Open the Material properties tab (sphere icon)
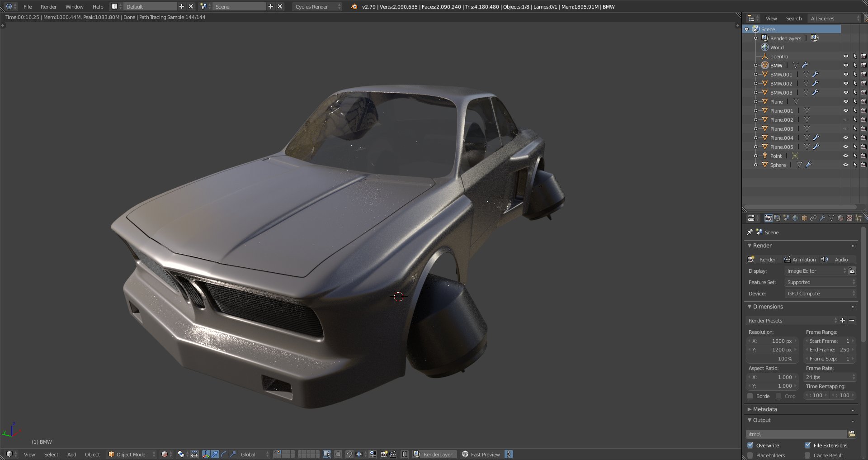 coord(840,218)
